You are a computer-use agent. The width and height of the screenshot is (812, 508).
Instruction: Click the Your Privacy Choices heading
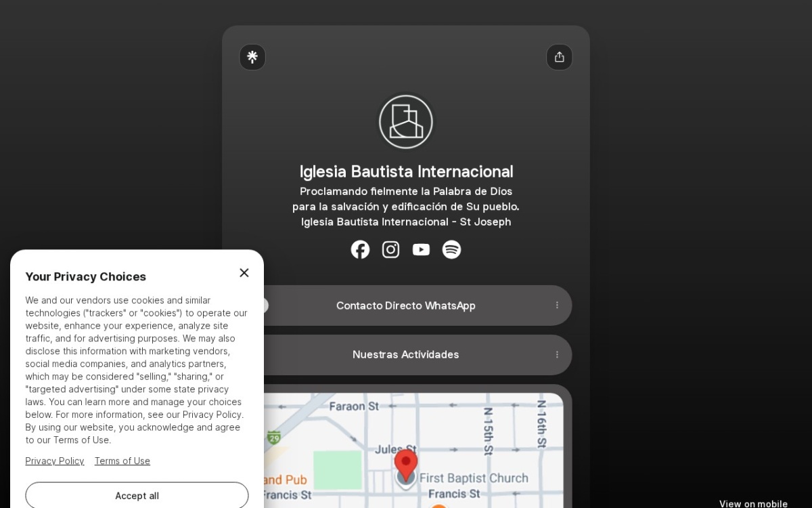pos(86,276)
